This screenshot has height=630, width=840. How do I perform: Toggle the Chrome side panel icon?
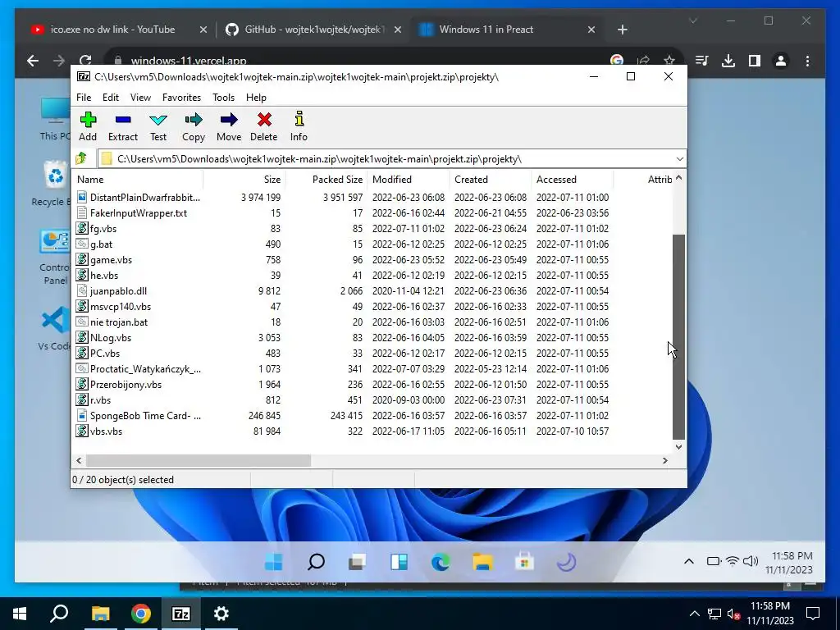(x=755, y=61)
